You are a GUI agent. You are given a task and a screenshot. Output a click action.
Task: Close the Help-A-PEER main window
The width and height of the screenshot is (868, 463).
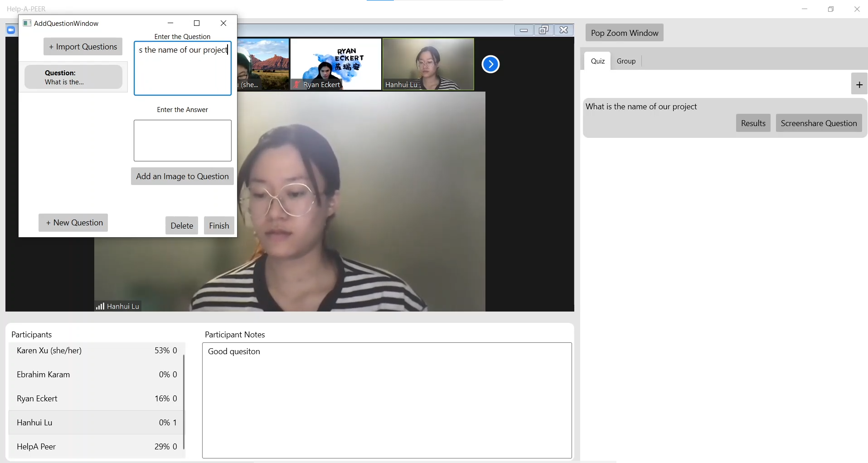[857, 9]
